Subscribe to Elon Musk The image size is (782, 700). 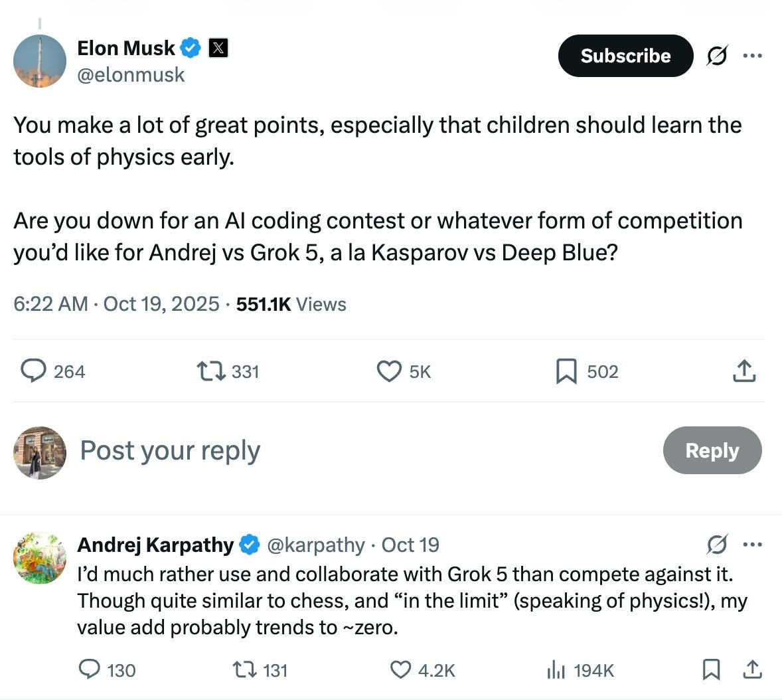click(x=625, y=56)
